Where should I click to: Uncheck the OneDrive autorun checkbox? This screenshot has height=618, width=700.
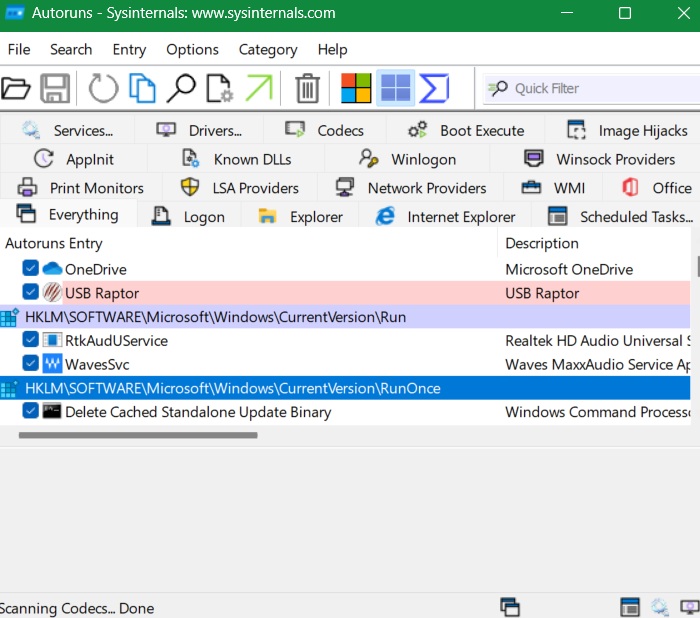[30, 268]
